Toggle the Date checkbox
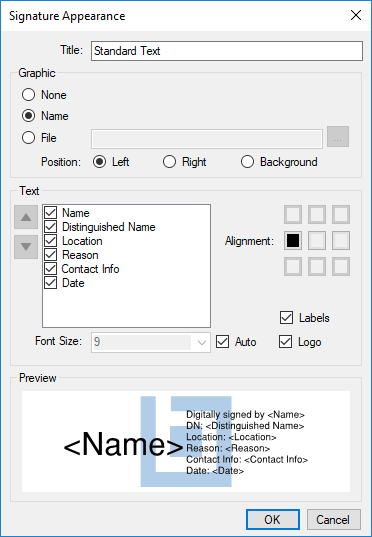 point(51,283)
